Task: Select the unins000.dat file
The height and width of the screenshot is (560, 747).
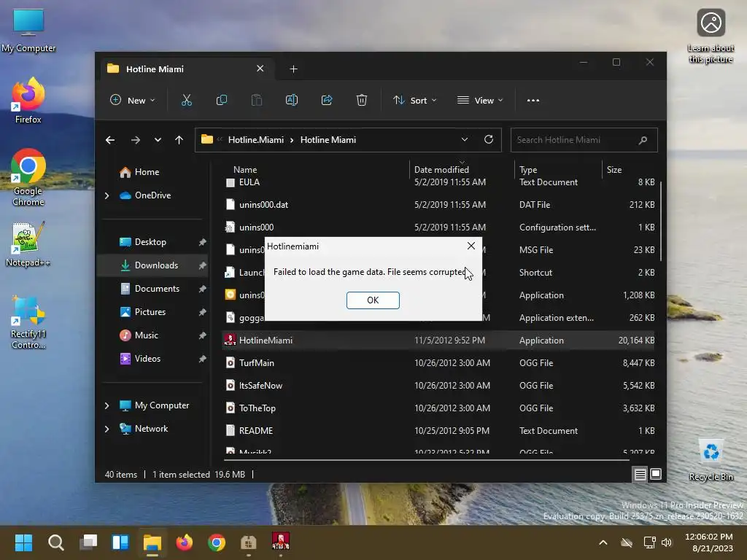Action: click(x=438, y=205)
